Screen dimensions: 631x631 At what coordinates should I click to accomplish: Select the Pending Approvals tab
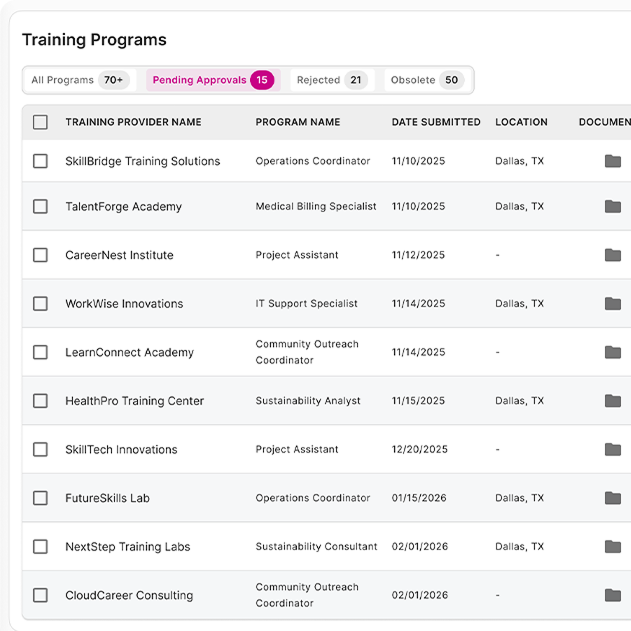(211, 80)
